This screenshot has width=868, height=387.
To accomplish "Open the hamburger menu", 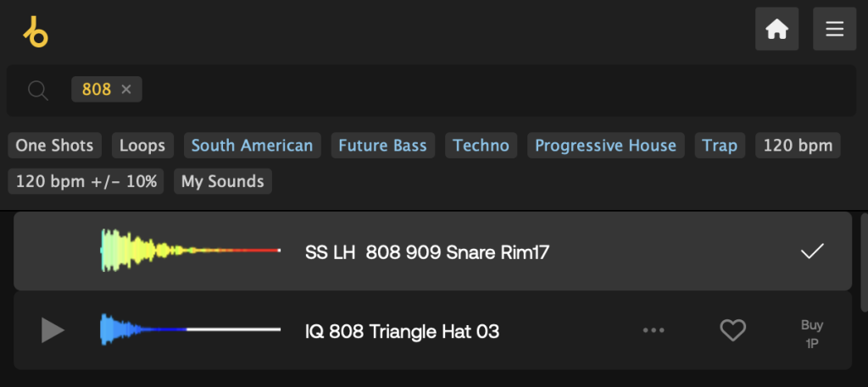I will click(834, 30).
